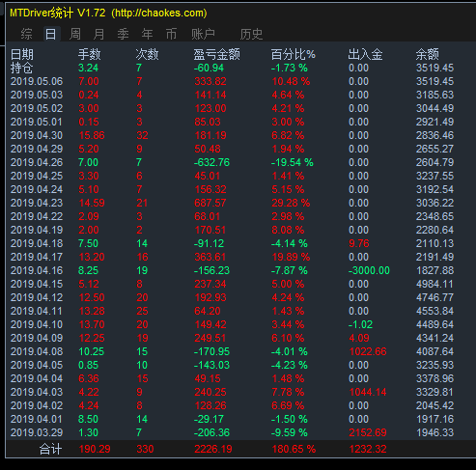Viewport: 476px width, 470px height.
Task: Click the 日期 column header
Action: pos(22,54)
